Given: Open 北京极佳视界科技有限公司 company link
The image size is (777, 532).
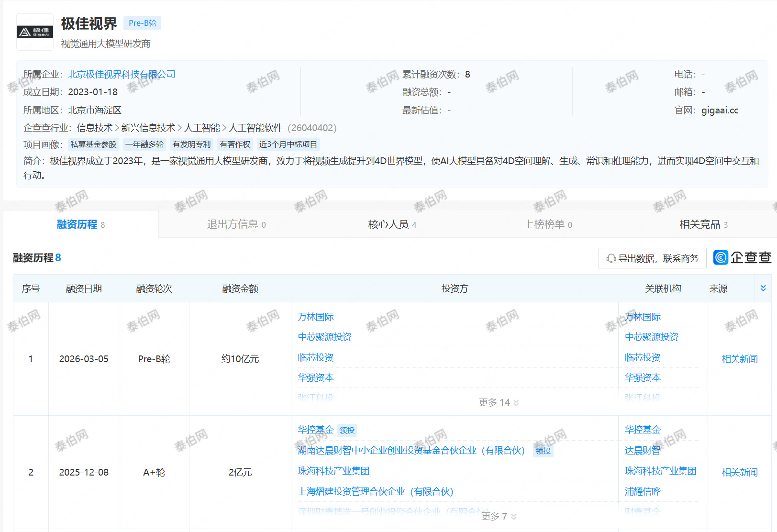Looking at the screenshot, I should (122, 74).
